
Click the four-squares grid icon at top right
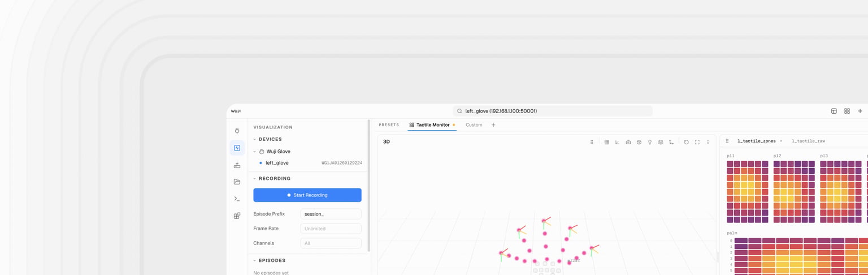tap(847, 111)
